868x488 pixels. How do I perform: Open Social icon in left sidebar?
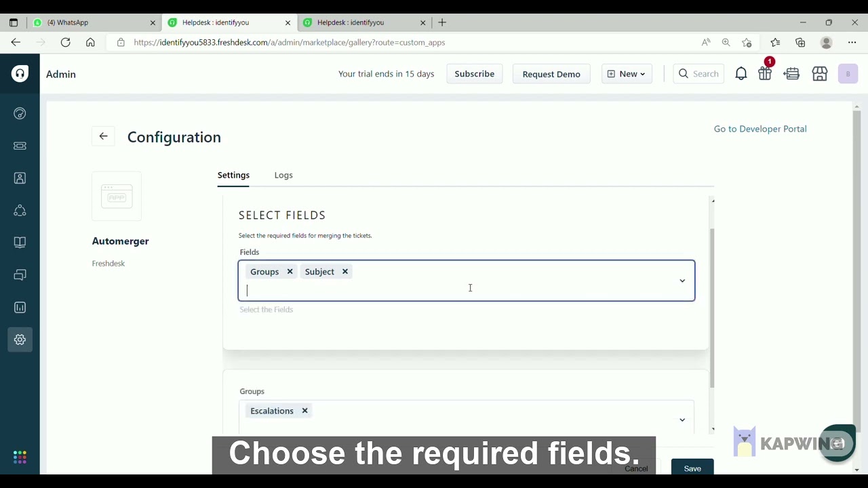(x=20, y=211)
